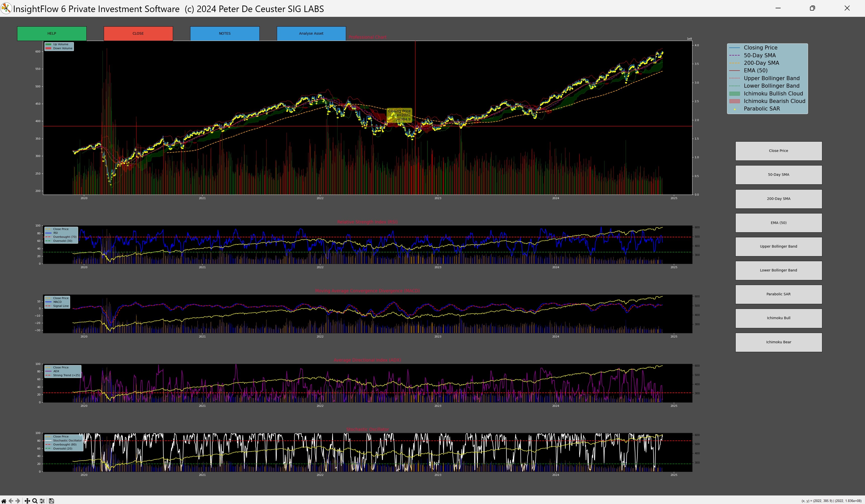Screen dimensions: 865x504
Task: Click 'Signal Line' in MACD legend
Action: [x=61, y=306]
